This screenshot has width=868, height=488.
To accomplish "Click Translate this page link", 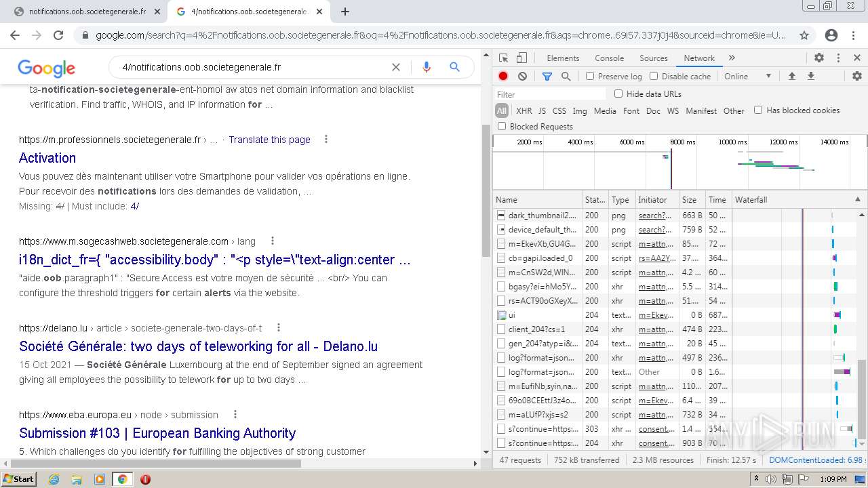I will pos(269,140).
